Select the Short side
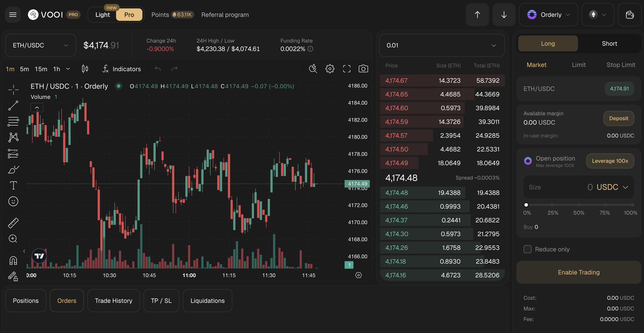 (609, 43)
